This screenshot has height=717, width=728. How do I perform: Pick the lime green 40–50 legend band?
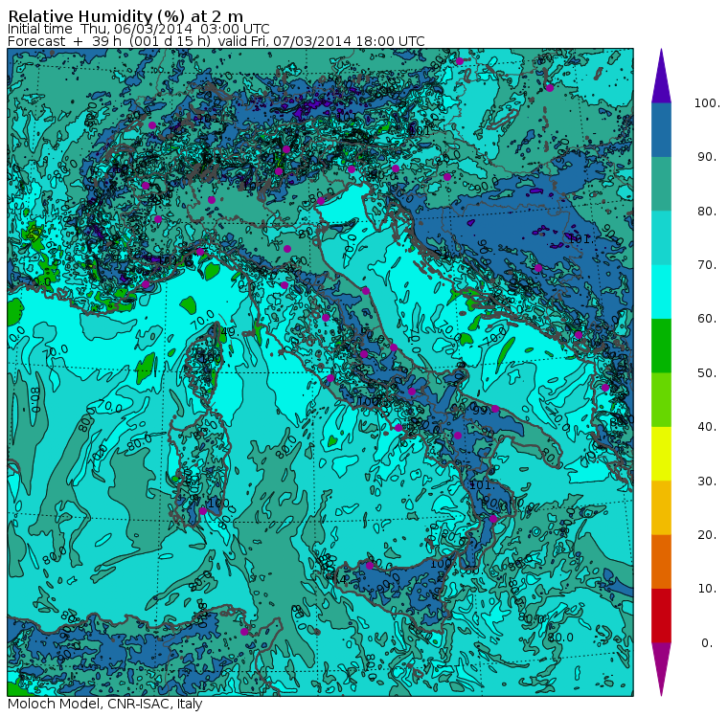coord(661,399)
